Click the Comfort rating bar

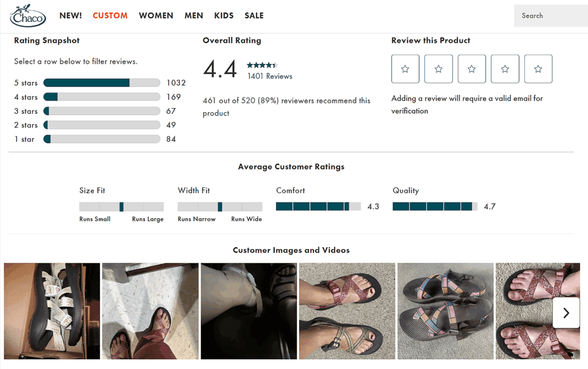point(319,205)
